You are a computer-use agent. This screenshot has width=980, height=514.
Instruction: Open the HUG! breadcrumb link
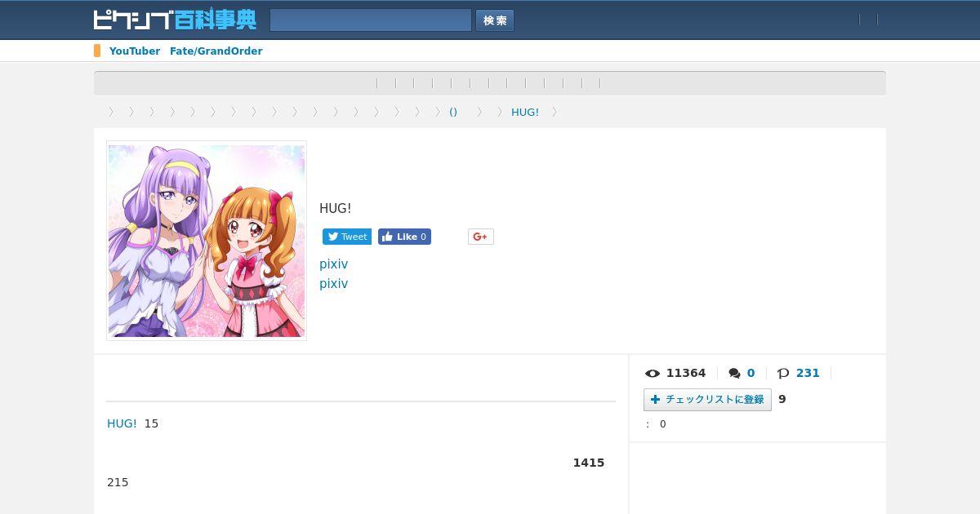[525, 112]
